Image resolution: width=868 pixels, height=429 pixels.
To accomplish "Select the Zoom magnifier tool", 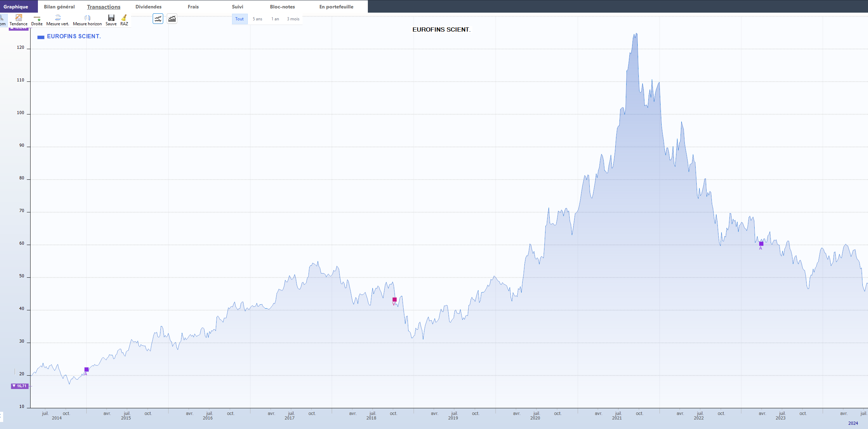I will click(x=2, y=20).
